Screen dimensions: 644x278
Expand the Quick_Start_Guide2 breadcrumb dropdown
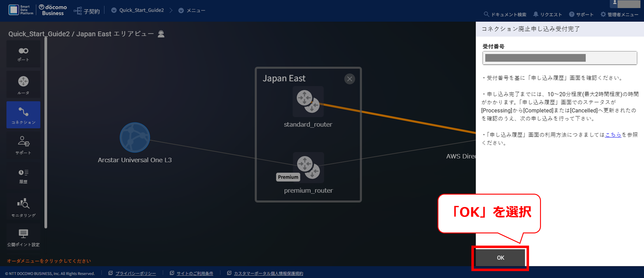114,10
